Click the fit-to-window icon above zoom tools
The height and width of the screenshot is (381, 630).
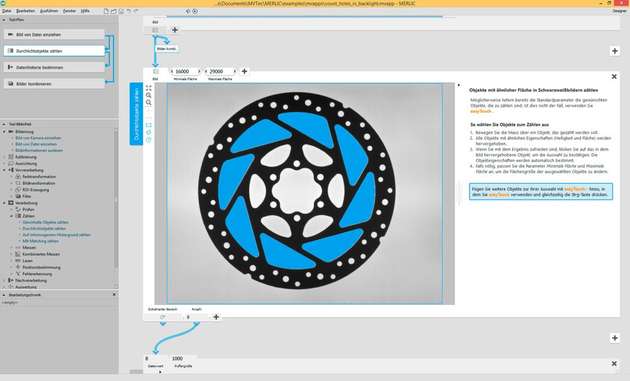[149, 88]
